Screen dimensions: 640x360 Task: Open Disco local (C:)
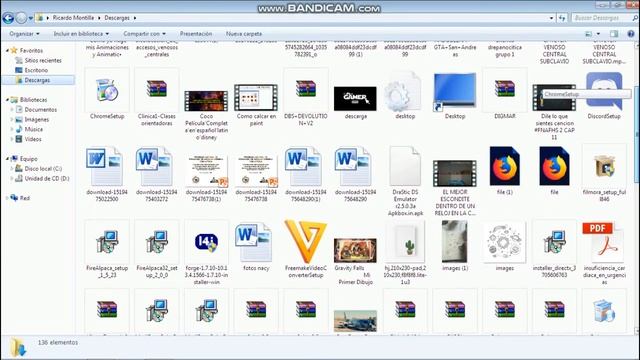[x=43, y=169]
